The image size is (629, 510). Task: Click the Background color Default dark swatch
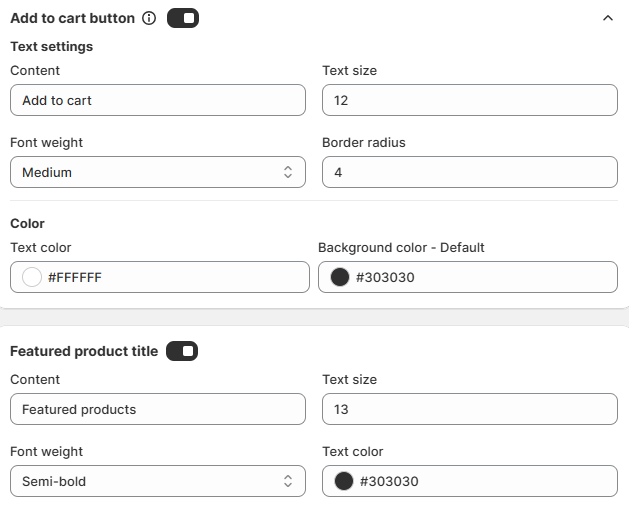(340, 277)
